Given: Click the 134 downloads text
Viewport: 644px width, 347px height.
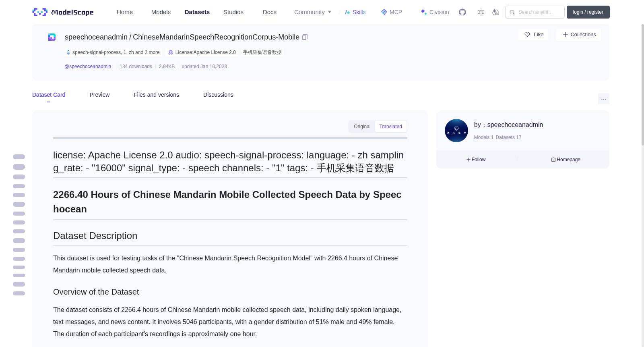Looking at the screenshot, I should click(136, 66).
